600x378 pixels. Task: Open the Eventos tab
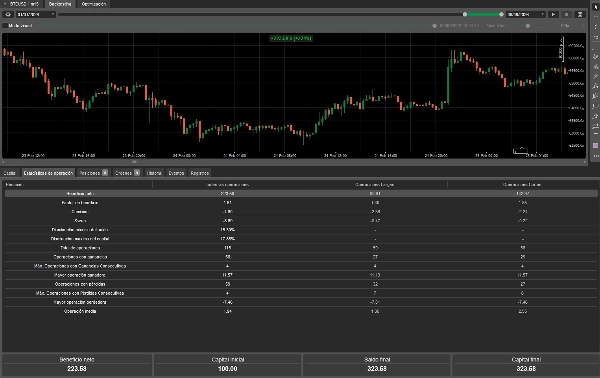pyautogui.click(x=176, y=173)
